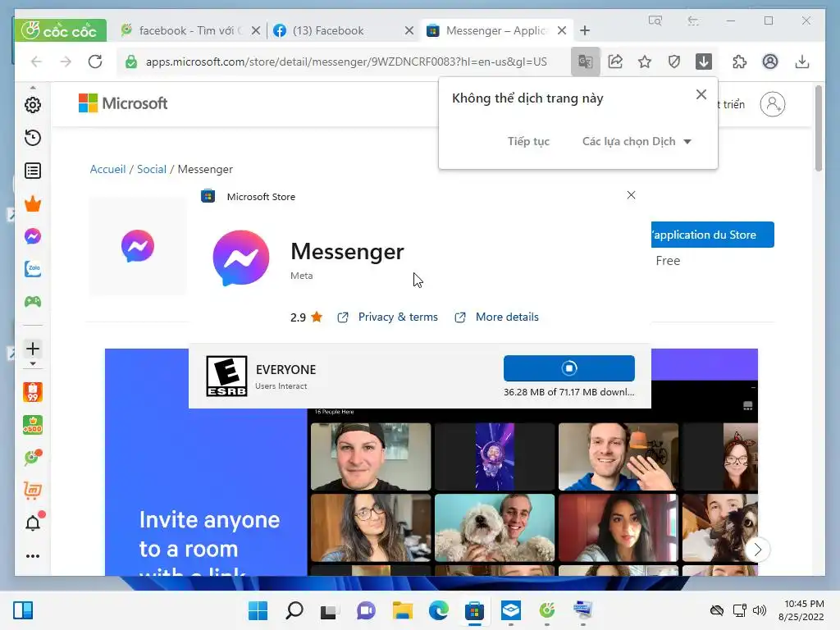Open the shield protection icon

674,62
